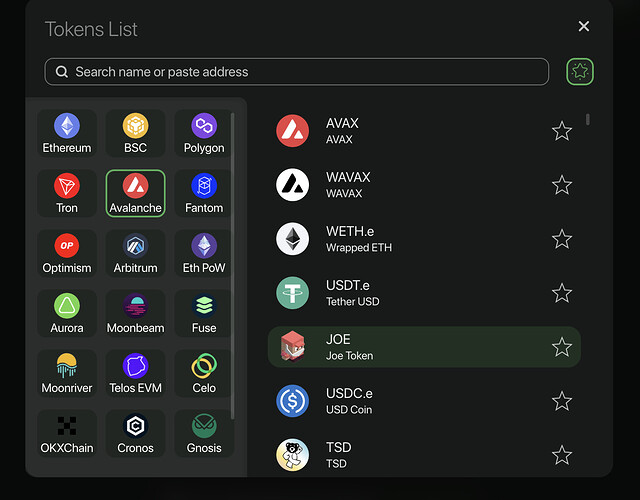Screen dimensions: 640x500
Task: Select USDT.e Tether USD token
Action: pos(424,293)
